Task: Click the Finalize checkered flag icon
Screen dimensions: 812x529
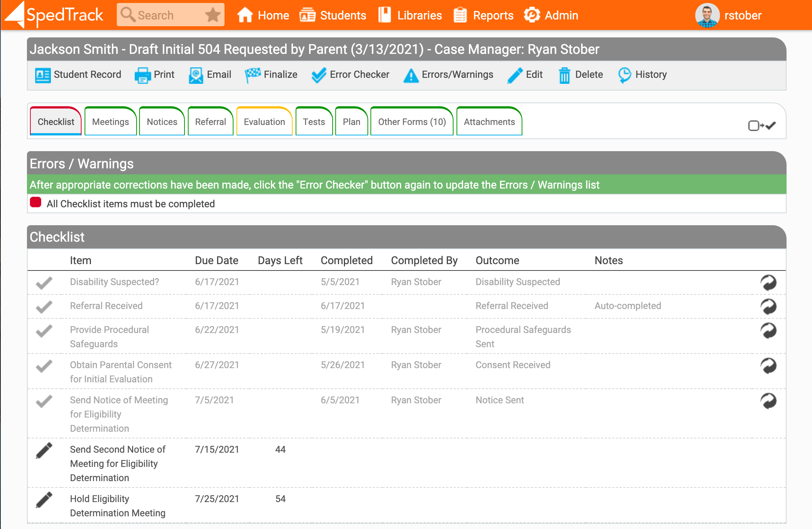Action: point(253,75)
